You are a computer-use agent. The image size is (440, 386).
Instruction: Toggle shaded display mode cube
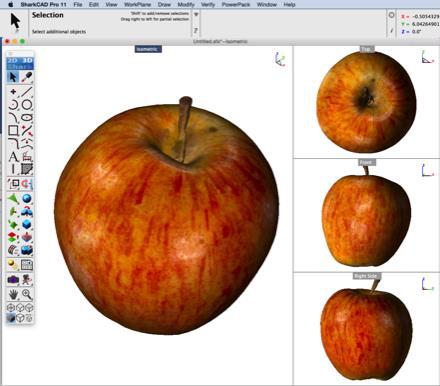point(11,318)
